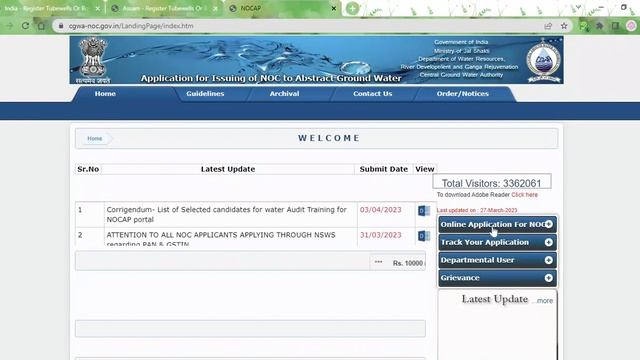Expand Departmental User plus icon

(549, 260)
